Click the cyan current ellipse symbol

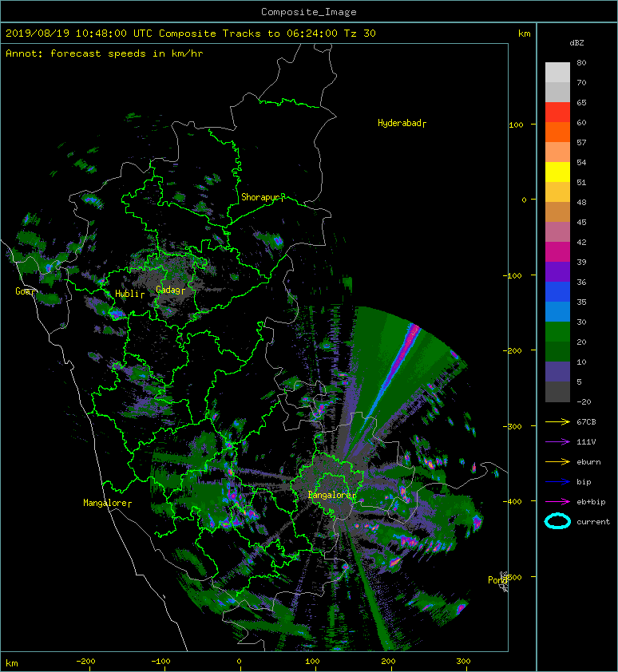click(557, 521)
